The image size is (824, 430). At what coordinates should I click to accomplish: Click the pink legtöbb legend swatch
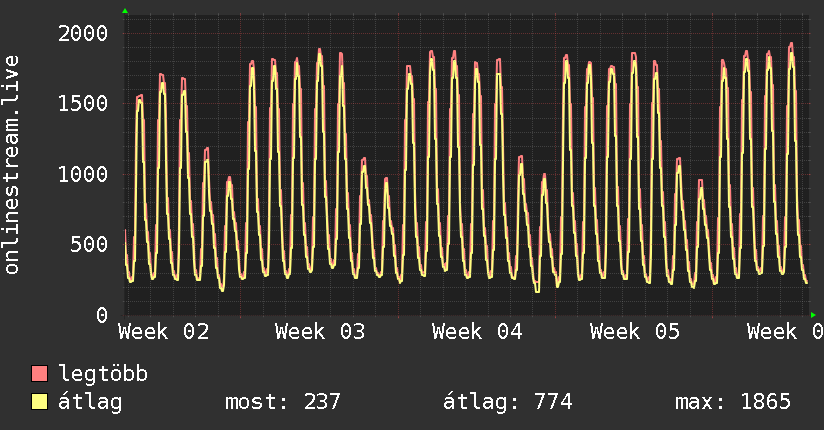[x=40, y=374]
